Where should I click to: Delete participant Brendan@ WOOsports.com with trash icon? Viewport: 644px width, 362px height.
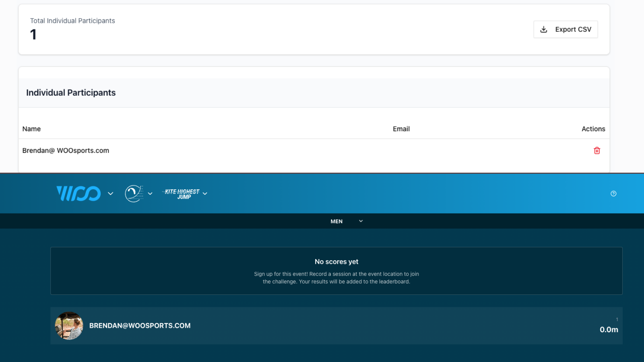597,150
